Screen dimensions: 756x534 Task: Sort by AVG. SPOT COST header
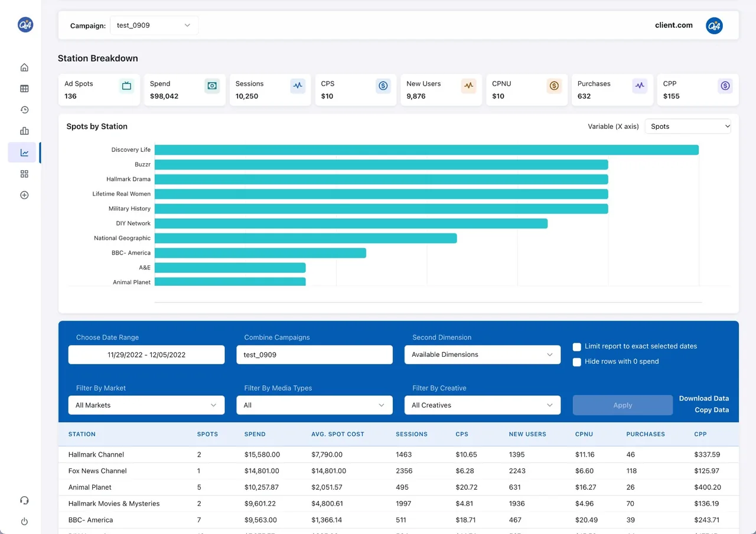338,434
